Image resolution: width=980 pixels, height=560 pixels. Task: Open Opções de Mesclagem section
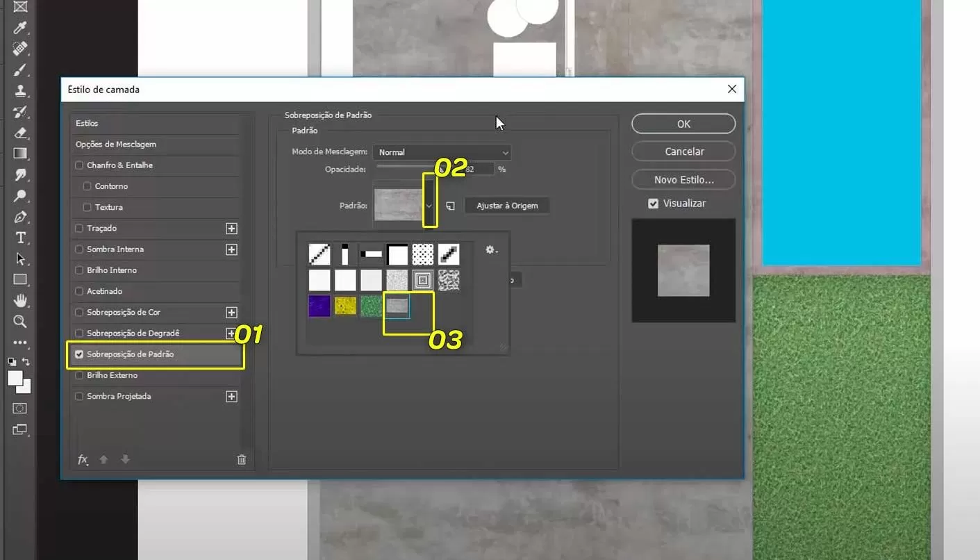(x=116, y=145)
